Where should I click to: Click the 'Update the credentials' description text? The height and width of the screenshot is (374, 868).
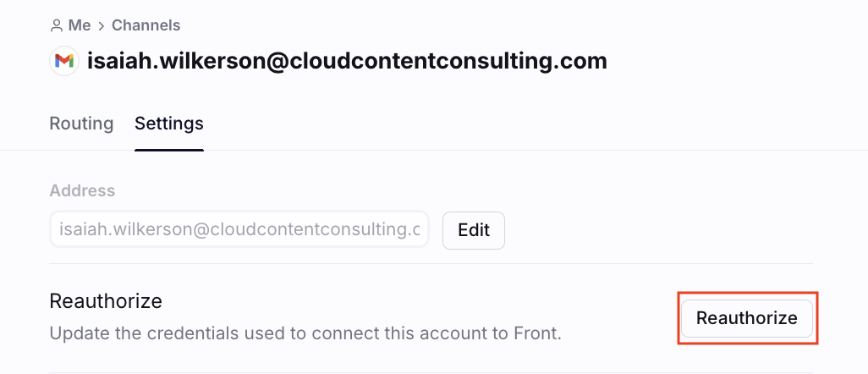pos(305,333)
